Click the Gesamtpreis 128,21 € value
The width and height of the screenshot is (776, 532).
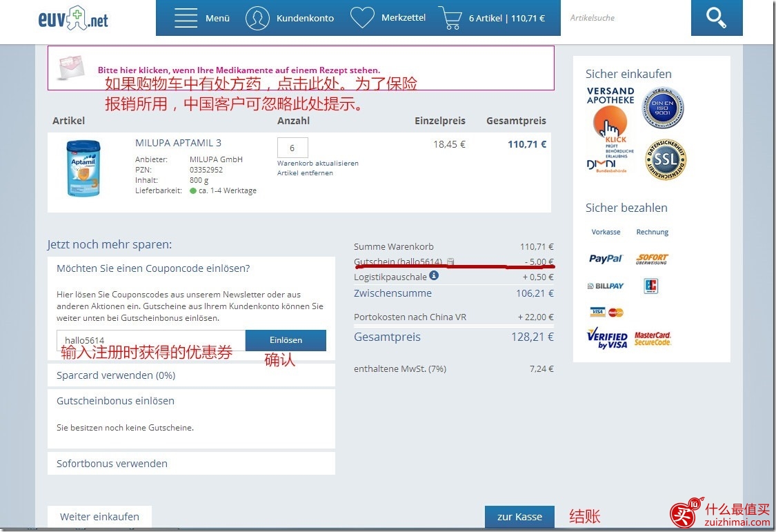[x=533, y=337]
